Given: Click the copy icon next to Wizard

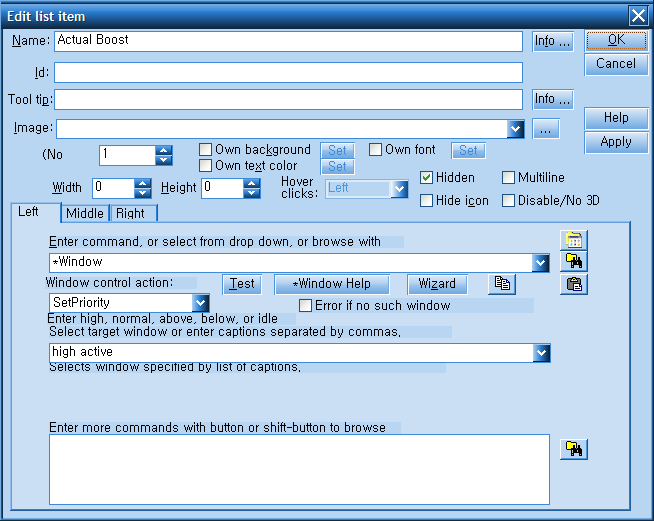Looking at the screenshot, I should point(502,284).
